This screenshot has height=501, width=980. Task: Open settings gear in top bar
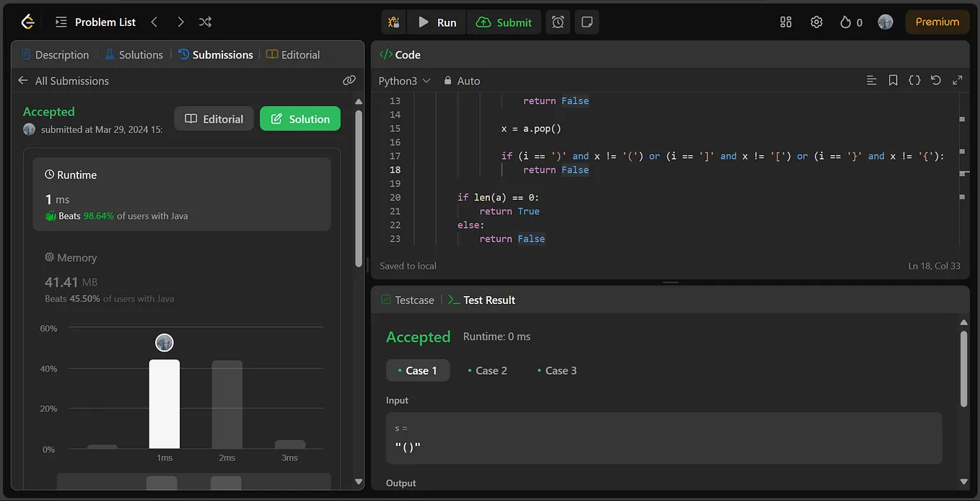coord(816,22)
